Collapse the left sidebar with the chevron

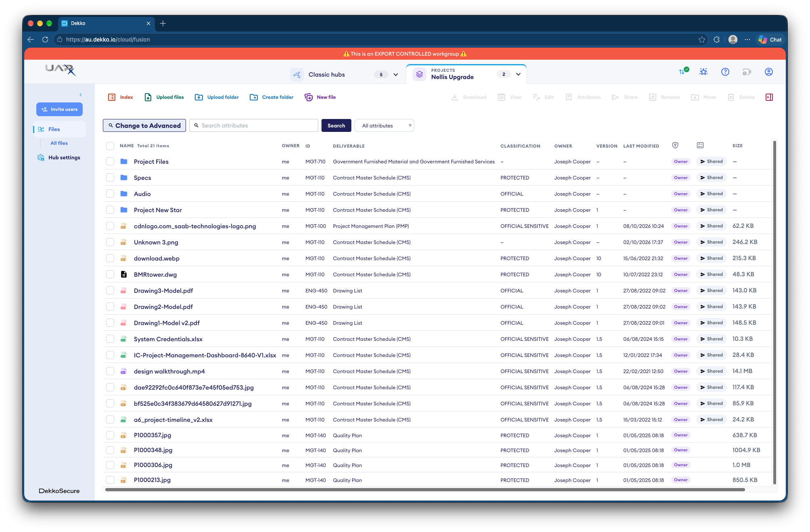point(81,95)
